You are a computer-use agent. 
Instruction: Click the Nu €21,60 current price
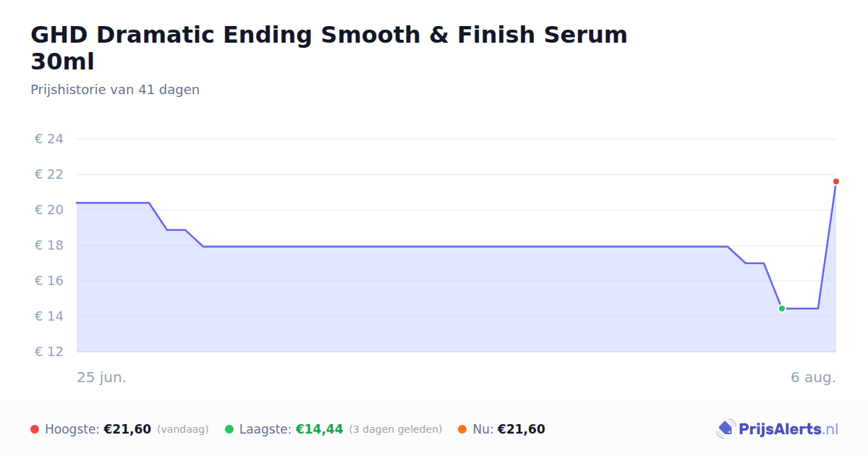coord(522,429)
